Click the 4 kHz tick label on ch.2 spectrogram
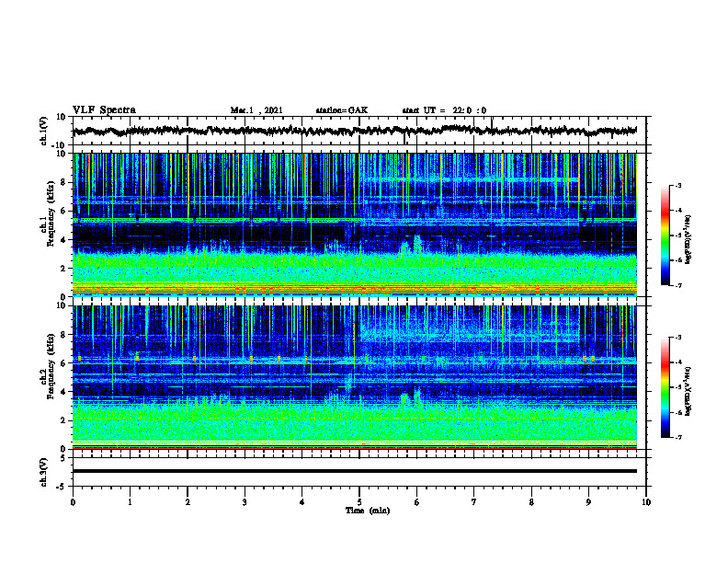Image resolution: width=728 pixels, height=563 pixels. pyautogui.click(x=64, y=392)
